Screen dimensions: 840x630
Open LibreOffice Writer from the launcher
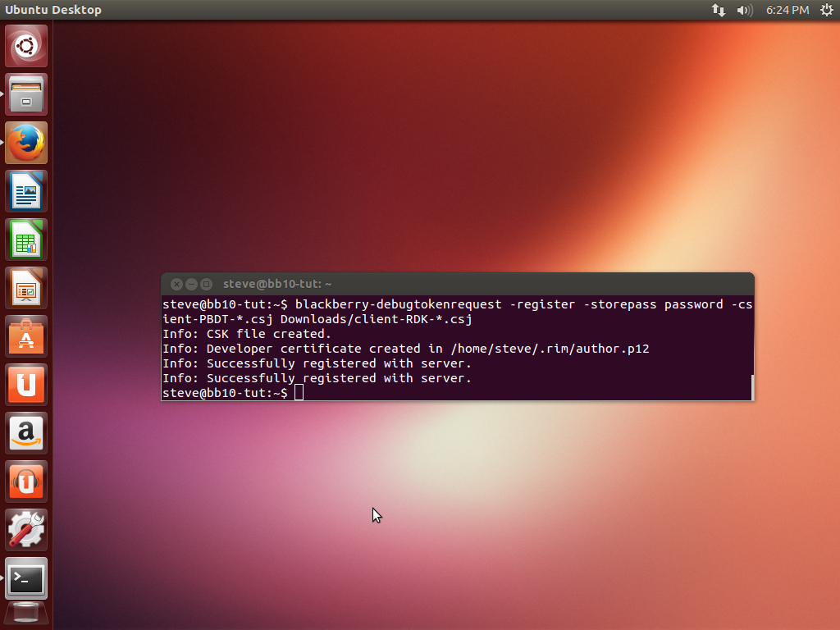[26, 191]
